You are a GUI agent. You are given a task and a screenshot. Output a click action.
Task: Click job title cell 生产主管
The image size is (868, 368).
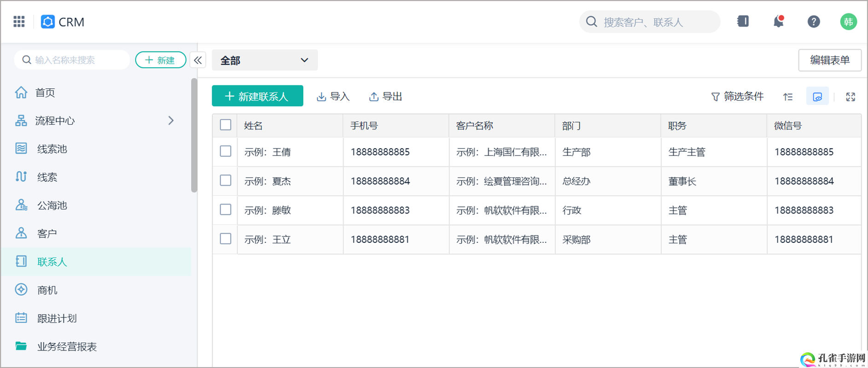tap(714, 152)
